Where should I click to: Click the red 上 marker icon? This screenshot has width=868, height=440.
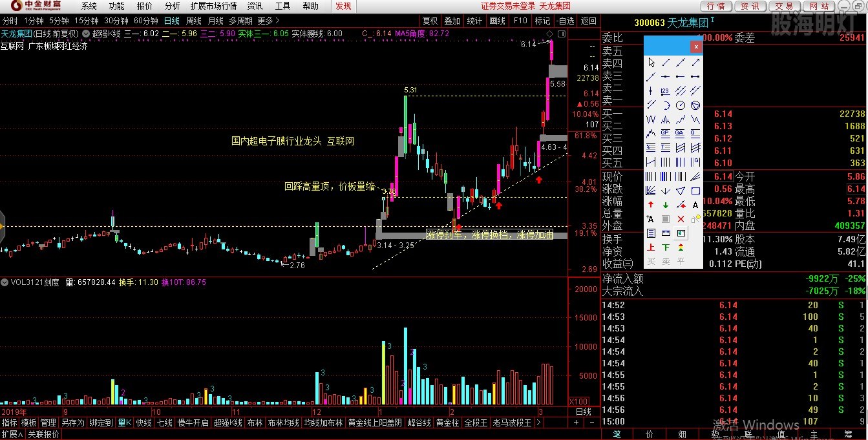click(x=651, y=247)
